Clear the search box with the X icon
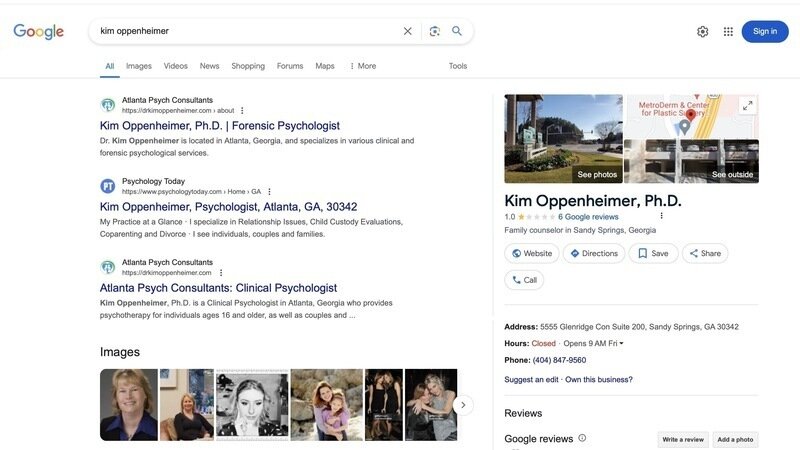This screenshot has height=450, width=800. (x=407, y=31)
